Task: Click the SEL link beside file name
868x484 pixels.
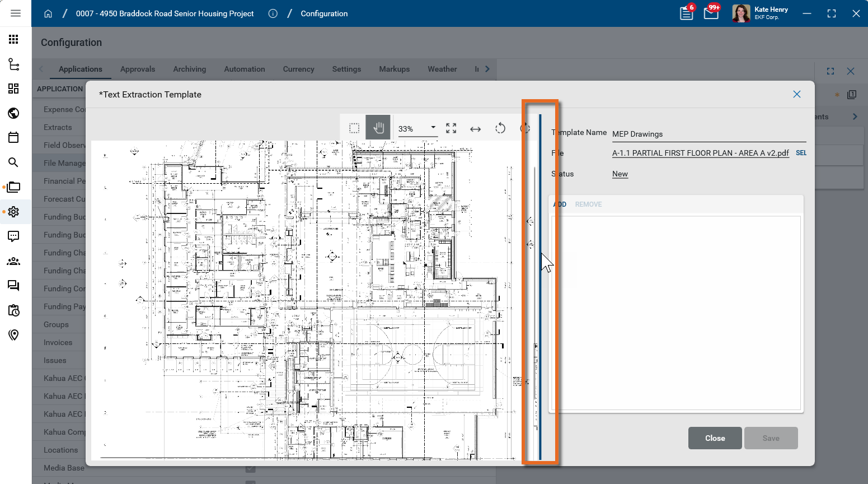Action: [x=801, y=153]
